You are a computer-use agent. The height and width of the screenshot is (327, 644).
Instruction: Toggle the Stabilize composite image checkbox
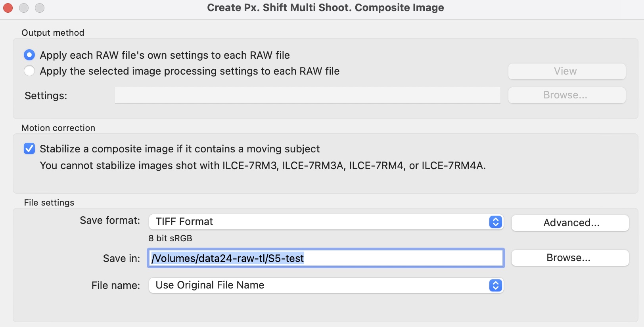click(x=29, y=149)
